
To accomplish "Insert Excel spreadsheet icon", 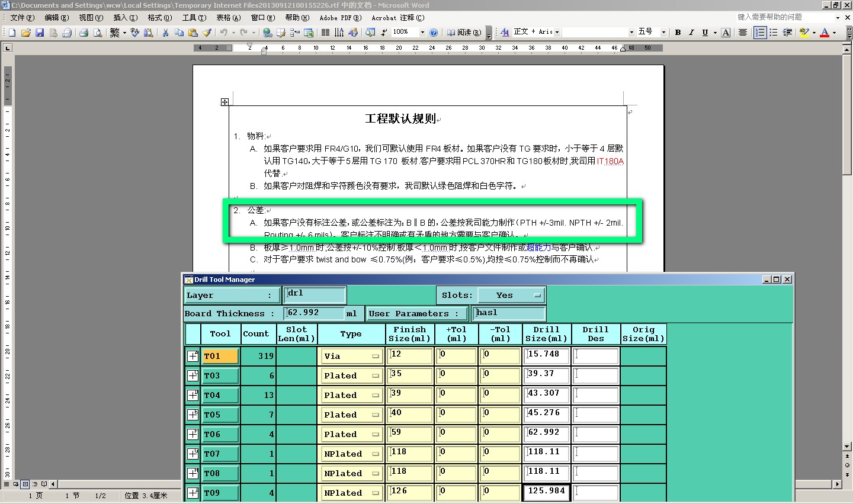I will click(308, 33).
